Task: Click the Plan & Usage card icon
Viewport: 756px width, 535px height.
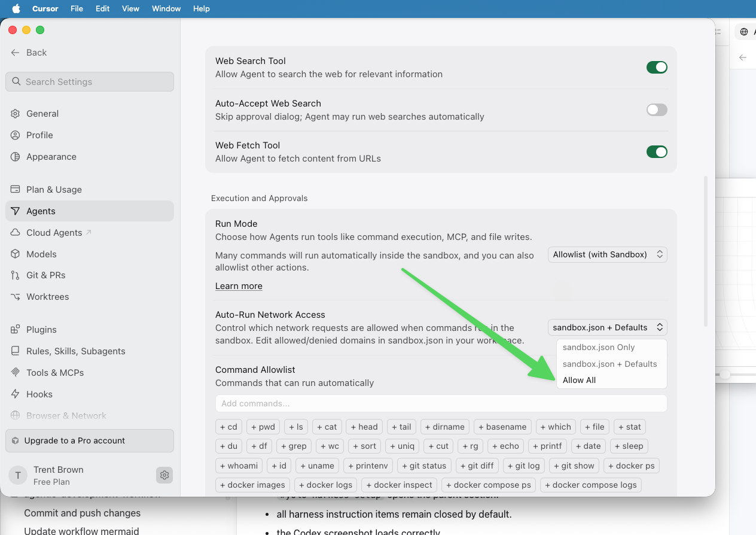Action: pos(16,190)
